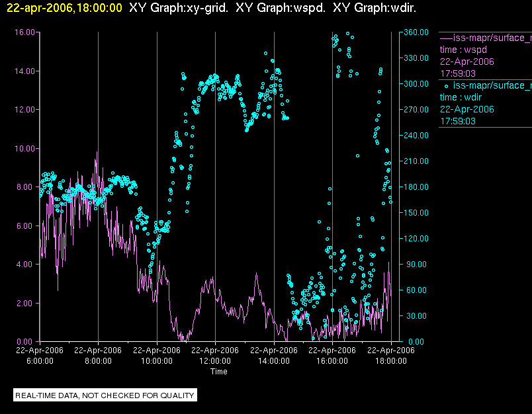Click the wspd legend timestamp 17:59:03

coord(458,73)
